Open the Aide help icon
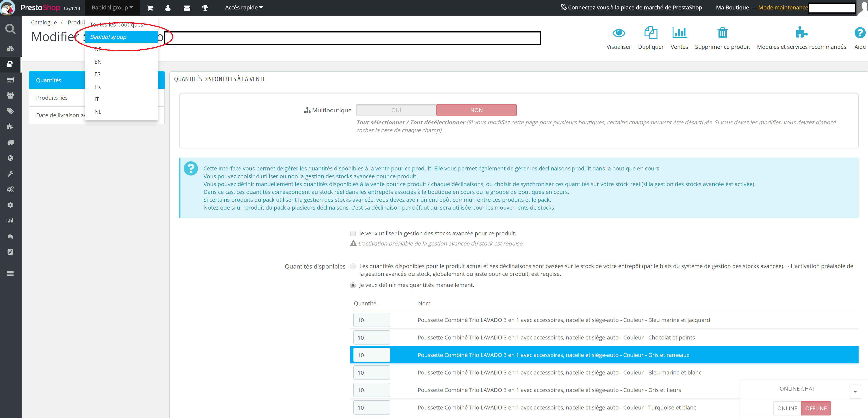The height and width of the screenshot is (418, 868). click(859, 33)
